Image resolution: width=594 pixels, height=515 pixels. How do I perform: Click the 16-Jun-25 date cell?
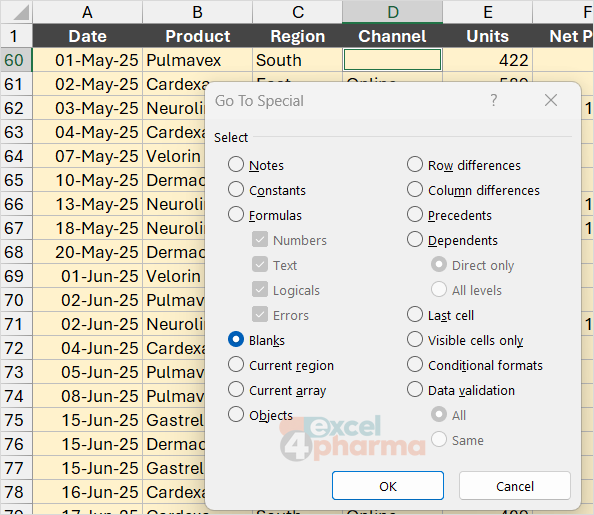[88, 492]
